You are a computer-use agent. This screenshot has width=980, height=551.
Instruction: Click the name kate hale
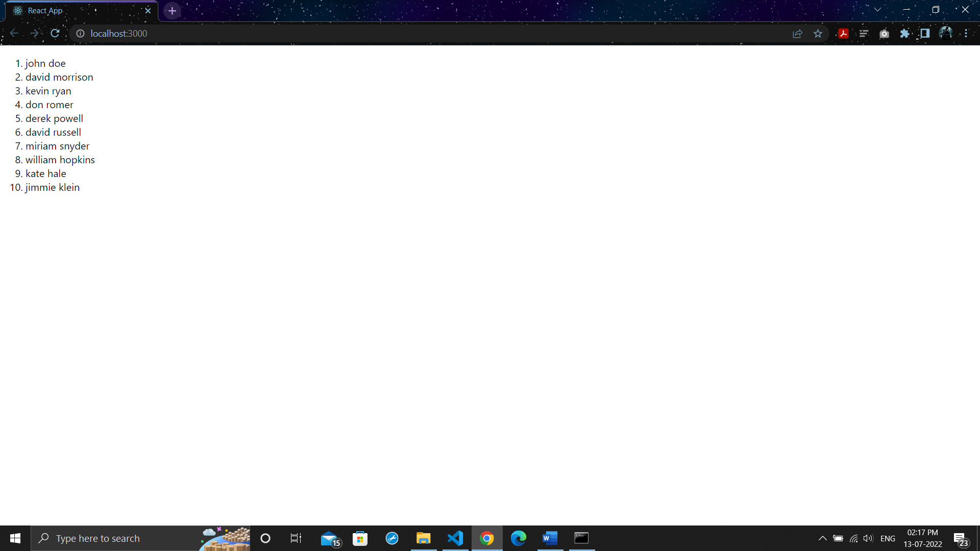click(46, 173)
